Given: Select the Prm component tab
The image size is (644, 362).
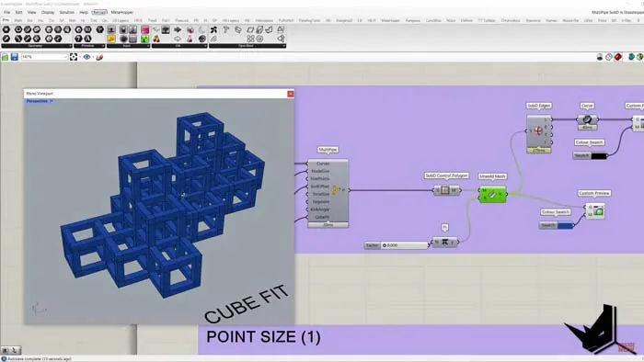Looking at the screenshot, I should click(x=6, y=20).
